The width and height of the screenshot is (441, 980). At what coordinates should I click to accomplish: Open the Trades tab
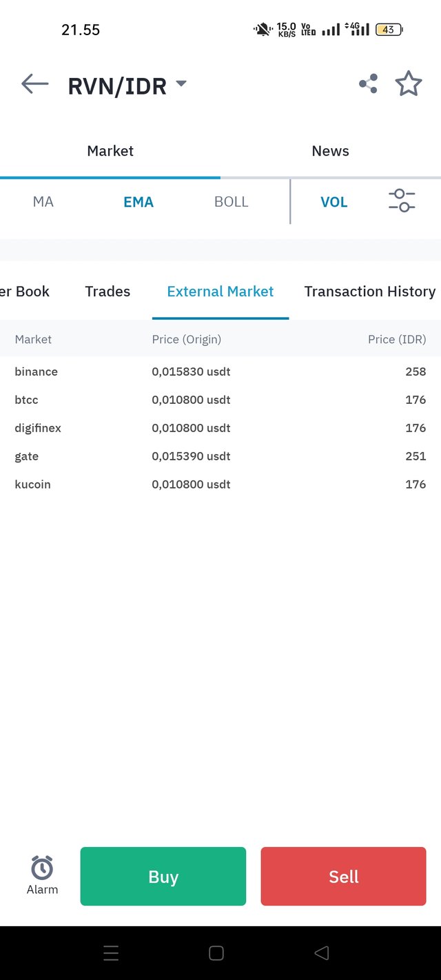tap(107, 292)
